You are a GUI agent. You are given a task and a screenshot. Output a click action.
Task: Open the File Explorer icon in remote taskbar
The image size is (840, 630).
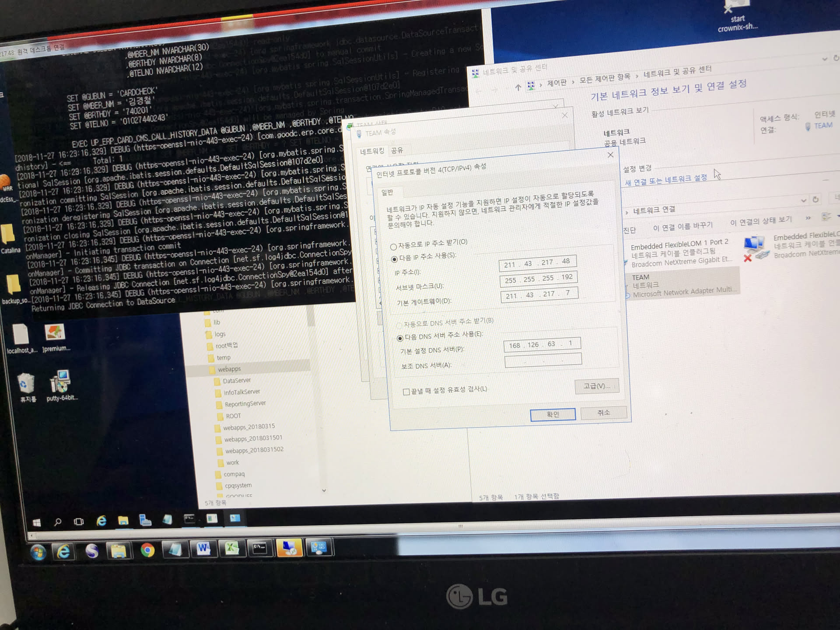[123, 521]
